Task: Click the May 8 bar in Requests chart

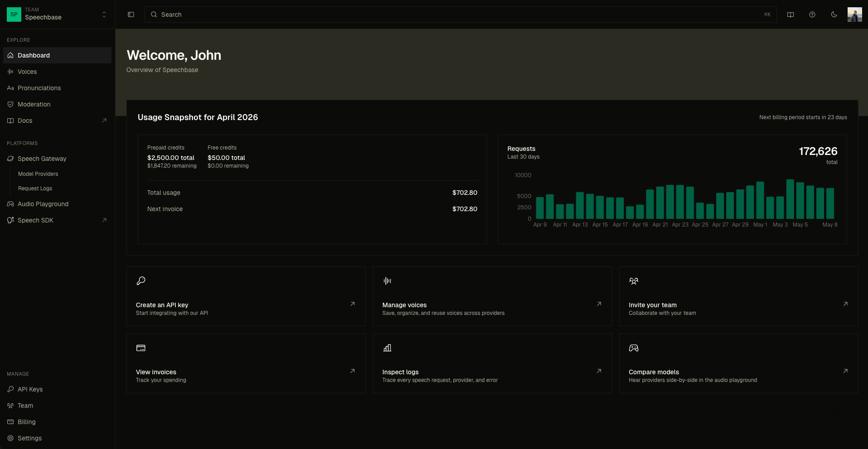Action: [830, 203]
